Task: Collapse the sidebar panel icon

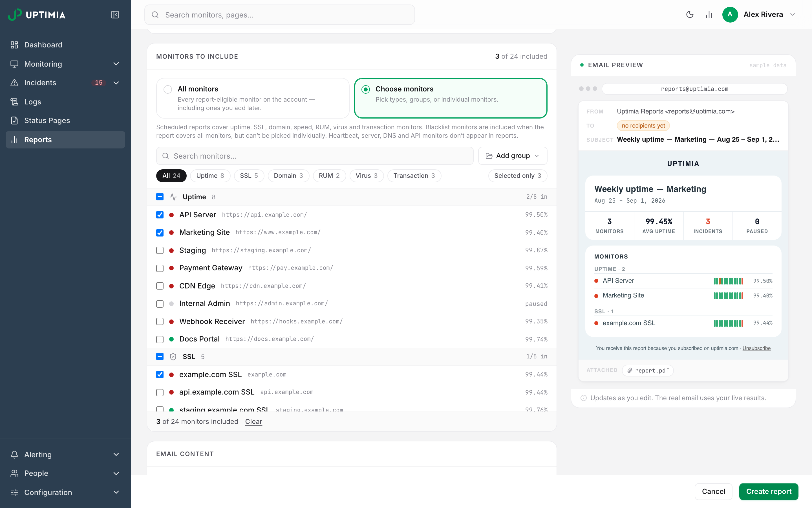Action: 115,15
